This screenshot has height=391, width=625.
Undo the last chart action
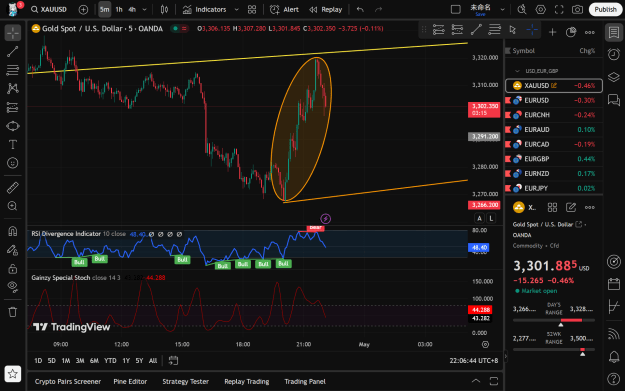(x=360, y=10)
